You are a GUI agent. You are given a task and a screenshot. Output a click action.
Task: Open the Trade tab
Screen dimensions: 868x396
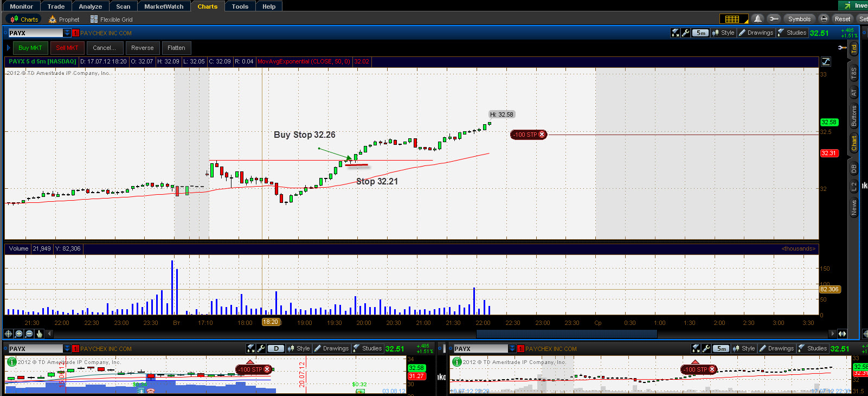click(x=56, y=7)
